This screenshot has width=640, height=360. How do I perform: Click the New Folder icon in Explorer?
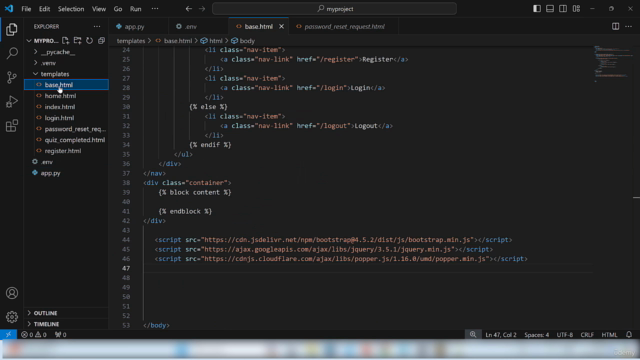pos(77,40)
